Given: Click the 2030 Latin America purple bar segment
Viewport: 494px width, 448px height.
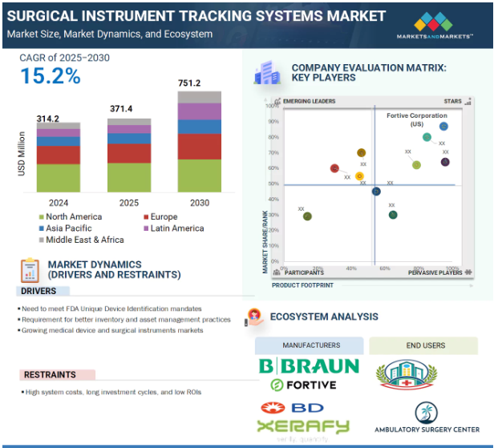Looking at the screenshot, I should 200,111.
